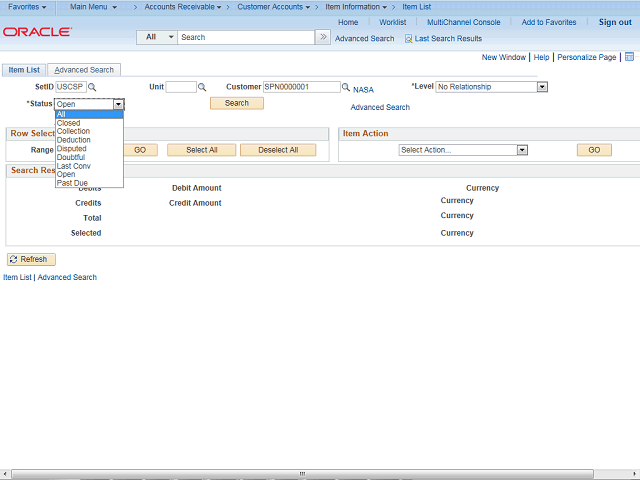Image resolution: width=640 pixels, height=480 pixels.
Task: Click the Oracle logo
Action: pos(37,32)
